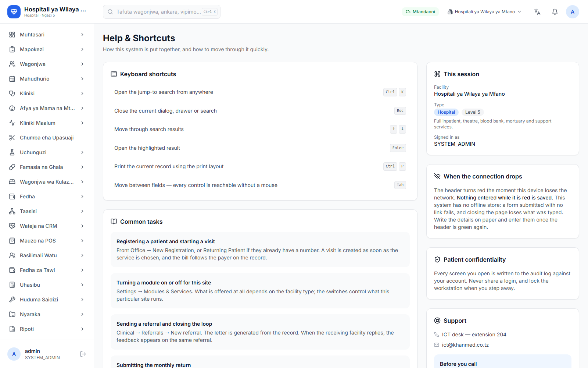This screenshot has height=368, width=588.
Task: Select Famasia na Ghala in sidebar
Action: point(47,167)
